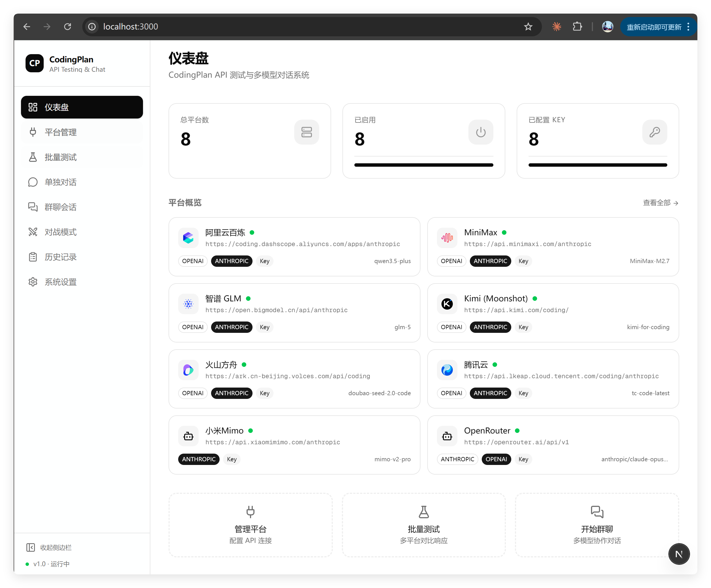The image size is (711, 588).
Task: Click the power icon in 已启用 card
Action: [480, 132]
